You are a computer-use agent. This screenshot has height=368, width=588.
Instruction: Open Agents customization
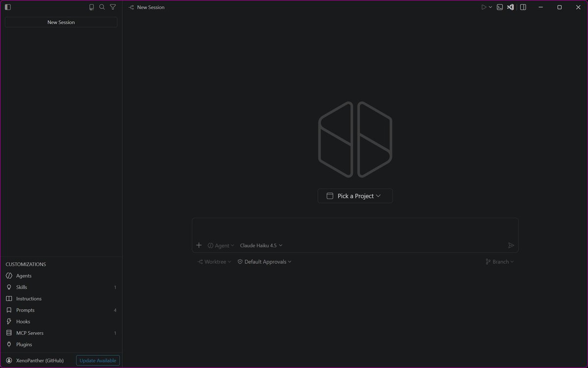point(61,276)
